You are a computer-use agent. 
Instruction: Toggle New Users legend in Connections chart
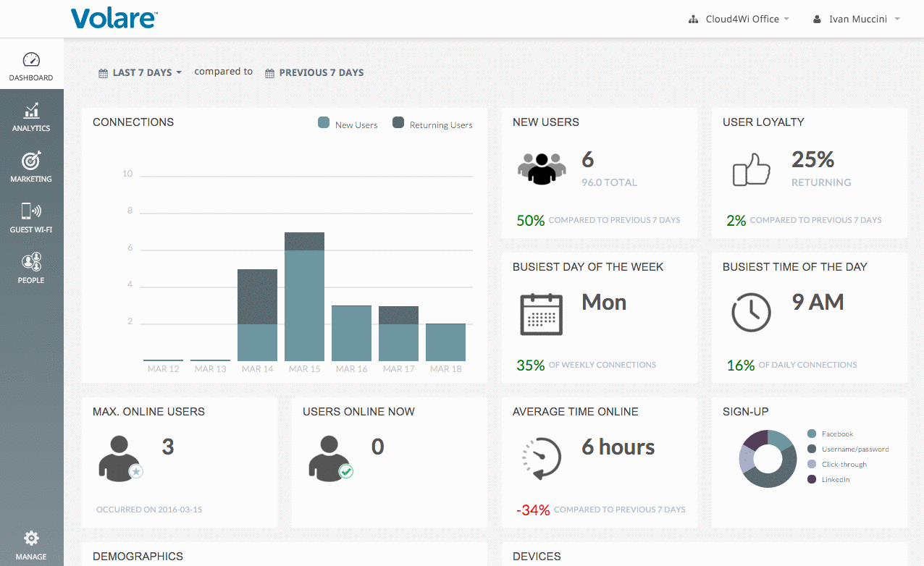click(348, 124)
